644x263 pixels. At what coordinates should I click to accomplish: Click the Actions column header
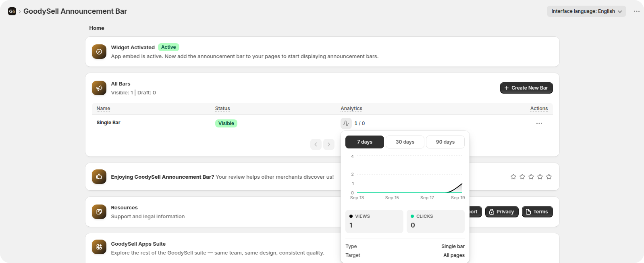coord(539,109)
